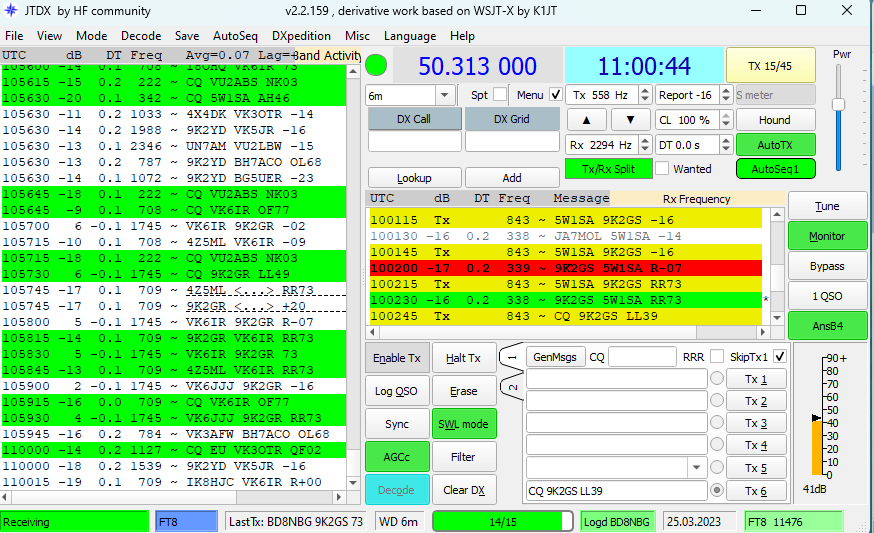Toggle the Spt checkbox
874x533 pixels.
coord(500,95)
